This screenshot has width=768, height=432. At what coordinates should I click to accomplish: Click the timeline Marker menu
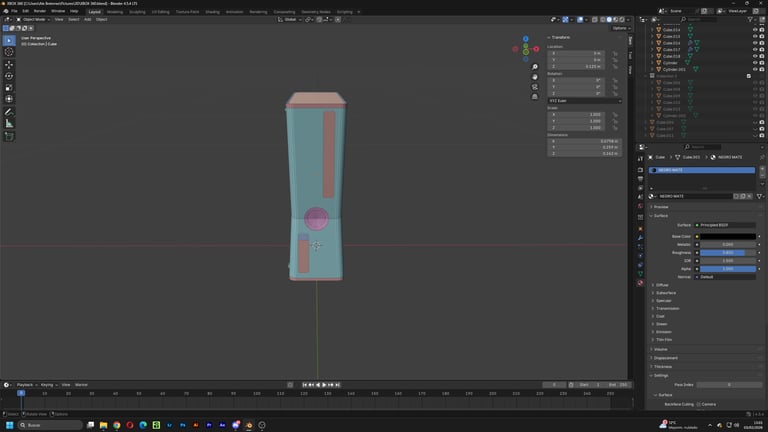coord(81,385)
